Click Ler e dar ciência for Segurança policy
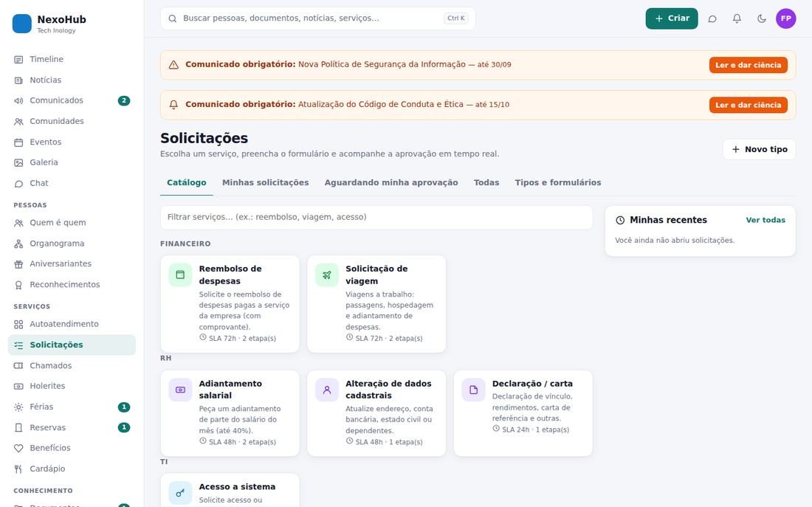812x507 pixels. tap(749, 65)
